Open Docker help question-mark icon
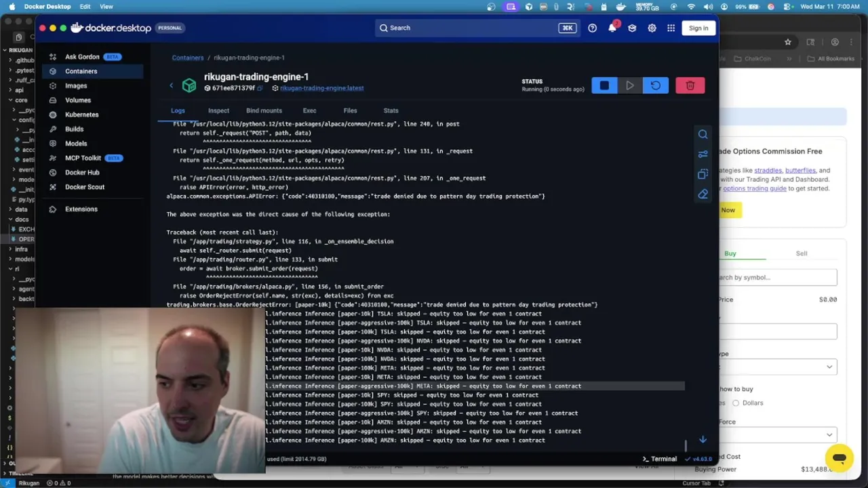 [x=593, y=28]
